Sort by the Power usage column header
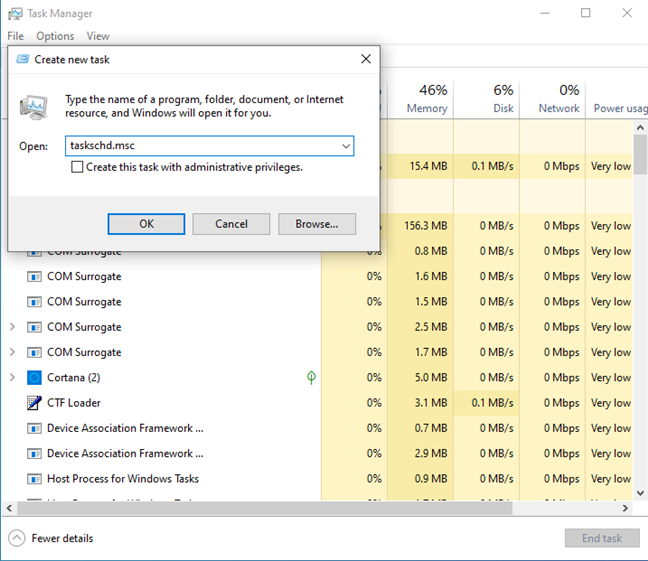648x561 pixels. (617, 99)
